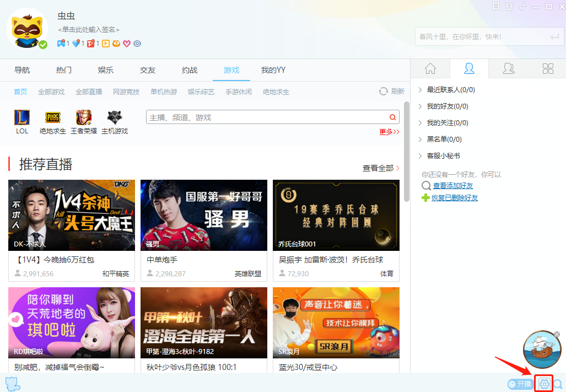Viewport: 566px width, 392px height.
Task: Click the eye badge icon in the profile
Action: tap(137, 44)
